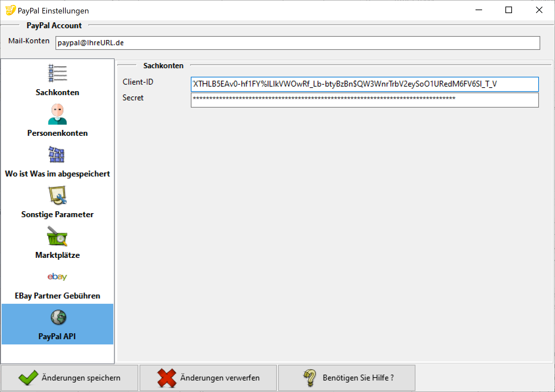The image size is (555, 392).
Task: Select the Personenkonten person icon
Action: coord(57,114)
